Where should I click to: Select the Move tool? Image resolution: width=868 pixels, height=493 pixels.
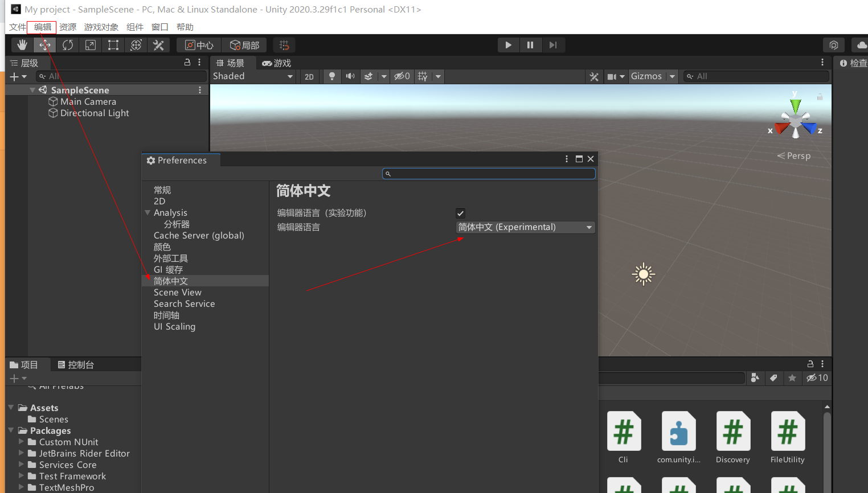pos(44,44)
